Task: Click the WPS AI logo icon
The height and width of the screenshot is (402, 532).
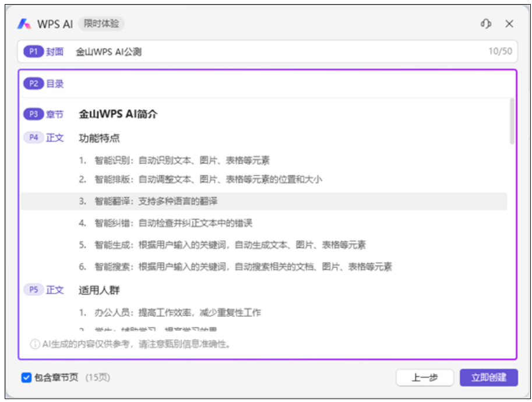Action: click(24, 24)
